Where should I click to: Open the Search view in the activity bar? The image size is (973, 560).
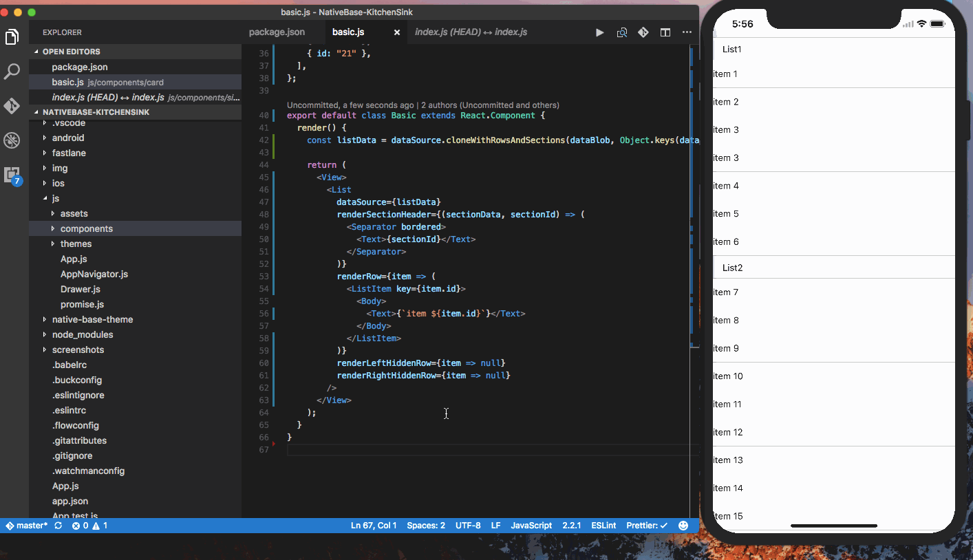point(12,71)
